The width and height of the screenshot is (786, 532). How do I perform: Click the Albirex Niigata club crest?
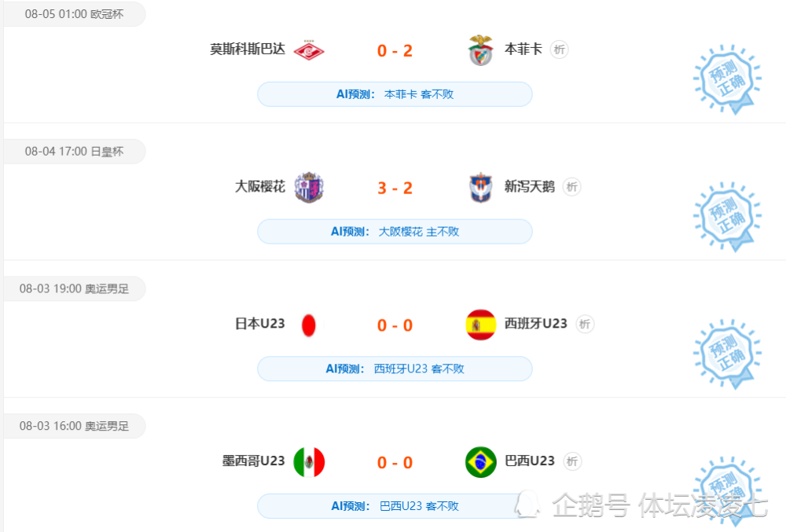pos(481,187)
